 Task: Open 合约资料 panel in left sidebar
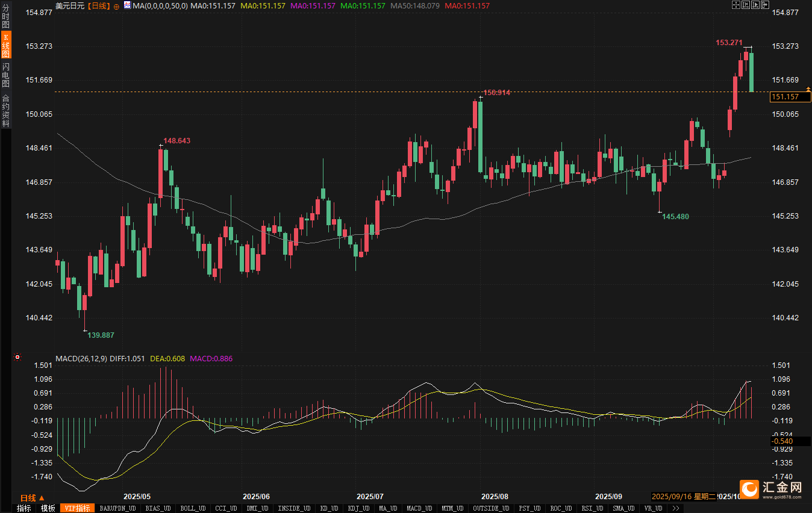pyautogui.click(x=6, y=111)
